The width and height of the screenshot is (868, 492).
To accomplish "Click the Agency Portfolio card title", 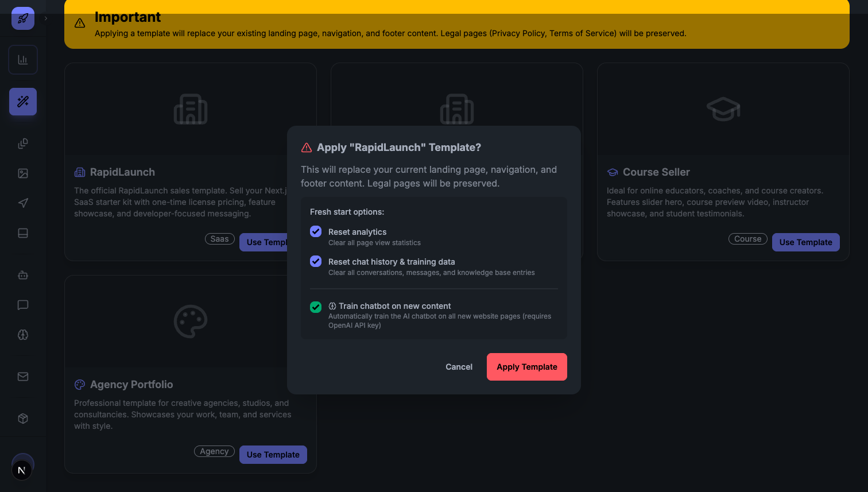I will pos(131,385).
